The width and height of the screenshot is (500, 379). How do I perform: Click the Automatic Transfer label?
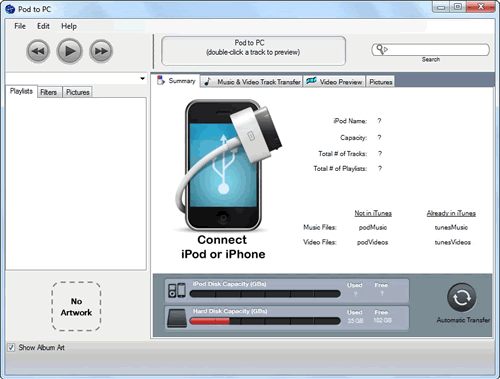click(x=463, y=320)
